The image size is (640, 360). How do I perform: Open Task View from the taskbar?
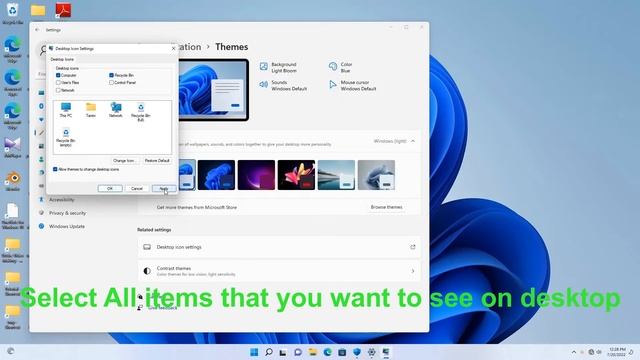283,352
